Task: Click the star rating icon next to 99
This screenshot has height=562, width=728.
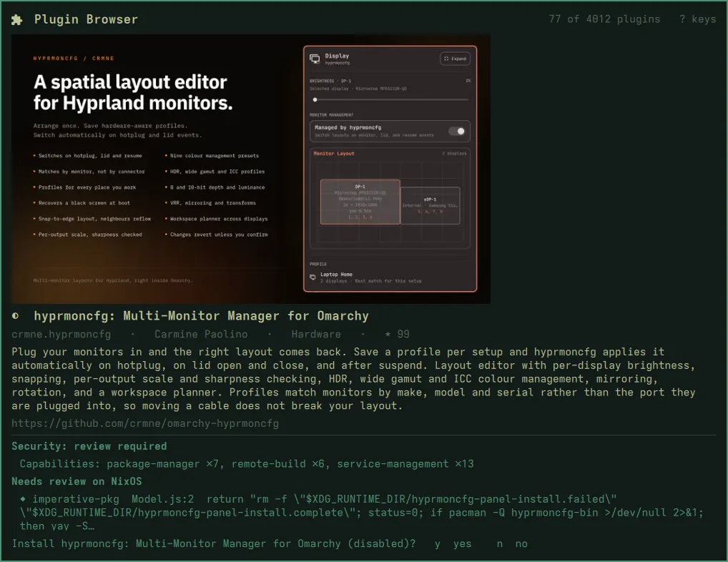Action: [x=388, y=334]
